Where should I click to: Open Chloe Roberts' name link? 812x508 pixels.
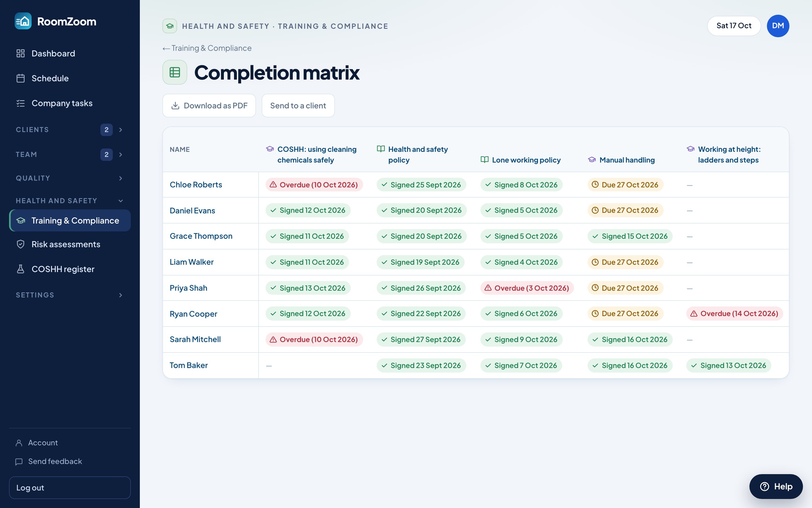pos(196,185)
